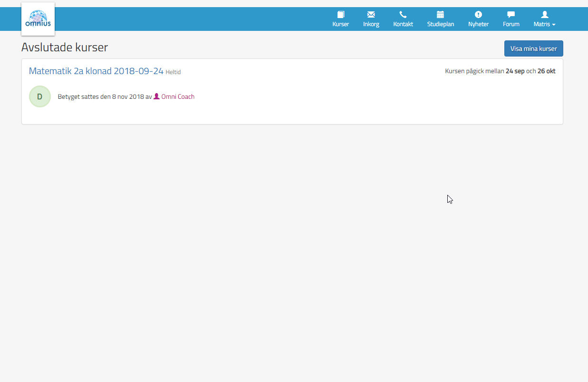Click the Kurser book icon
This screenshot has width=588, height=382.
tap(340, 15)
